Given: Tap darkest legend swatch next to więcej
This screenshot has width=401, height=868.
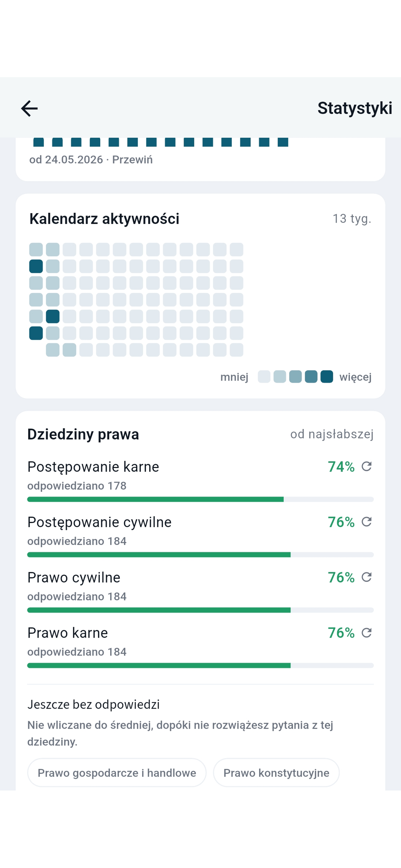Looking at the screenshot, I should click(x=327, y=377).
